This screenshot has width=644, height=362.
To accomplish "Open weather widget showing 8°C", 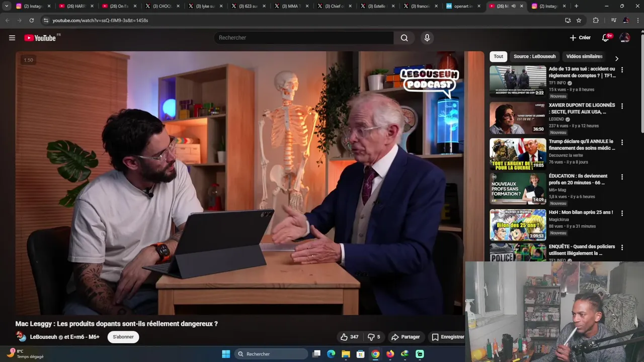I will (x=25, y=353).
